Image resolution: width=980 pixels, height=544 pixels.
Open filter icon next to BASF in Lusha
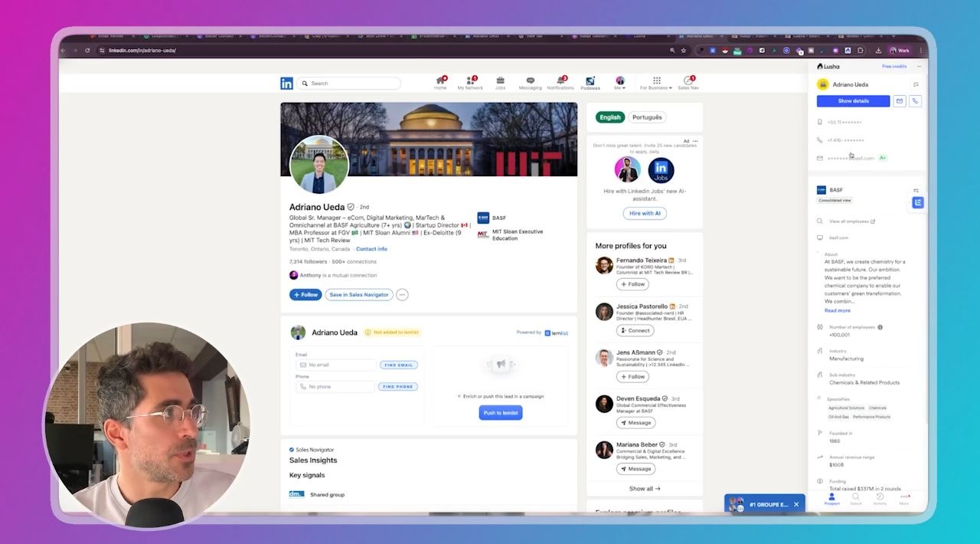(916, 190)
